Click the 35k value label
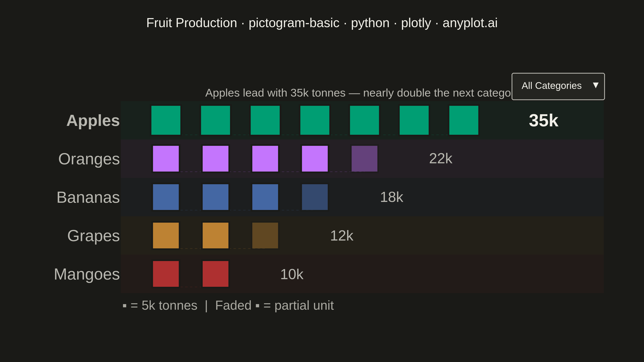Screen dimensions: 644x362 click(544, 120)
